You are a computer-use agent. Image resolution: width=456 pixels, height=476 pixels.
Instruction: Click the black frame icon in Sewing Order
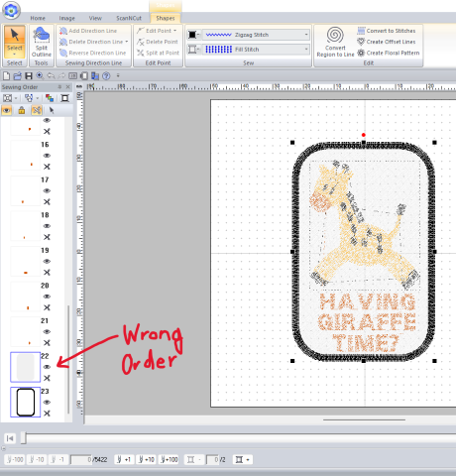tap(65, 98)
